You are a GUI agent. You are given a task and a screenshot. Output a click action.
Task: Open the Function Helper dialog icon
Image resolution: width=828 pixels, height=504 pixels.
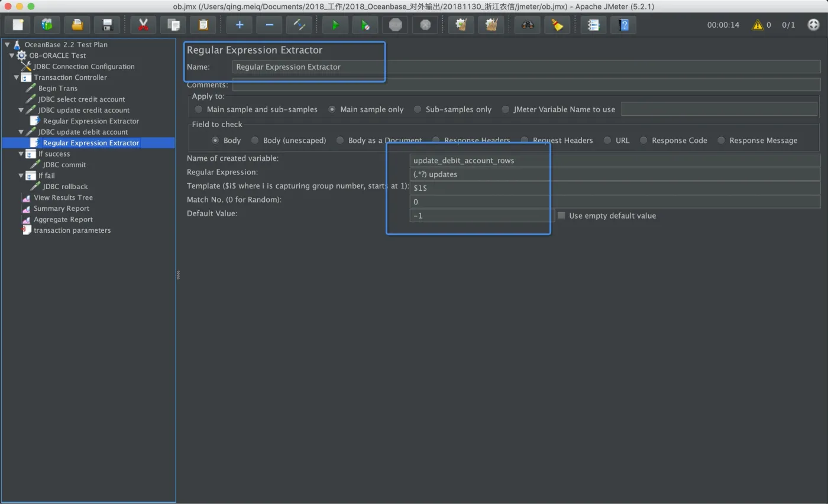coord(593,25)
